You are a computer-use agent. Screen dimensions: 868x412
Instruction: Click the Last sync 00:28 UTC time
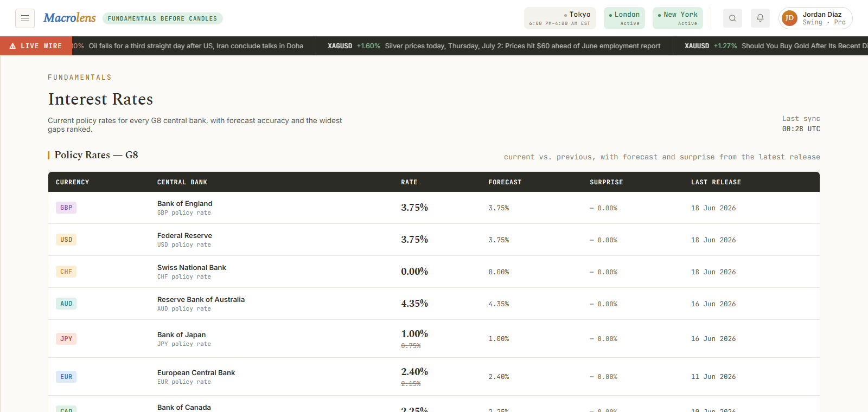coord(801,129)
